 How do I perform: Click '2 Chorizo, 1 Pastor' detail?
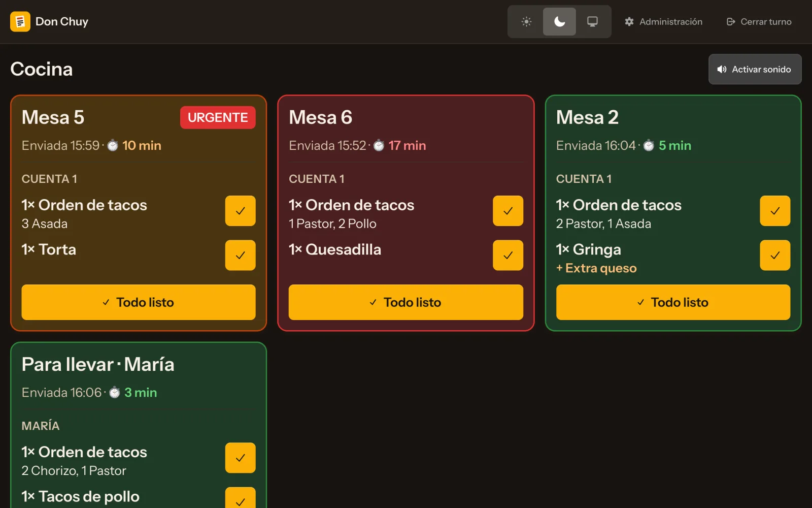pos(74,471)
